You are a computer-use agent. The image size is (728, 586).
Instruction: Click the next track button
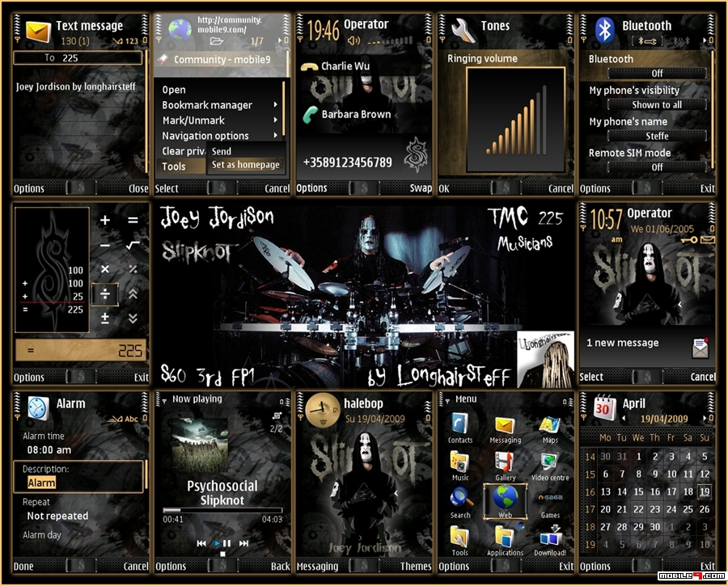tap(243, 543)
